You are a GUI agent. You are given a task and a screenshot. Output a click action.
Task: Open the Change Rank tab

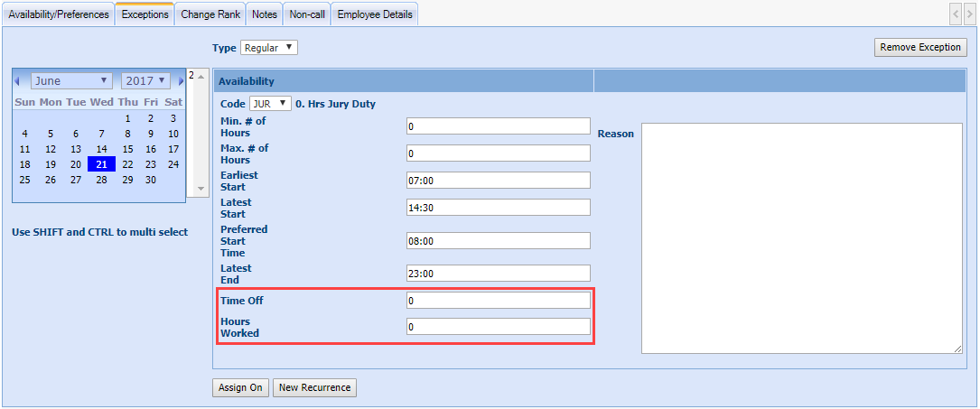[x=210, y=14]
